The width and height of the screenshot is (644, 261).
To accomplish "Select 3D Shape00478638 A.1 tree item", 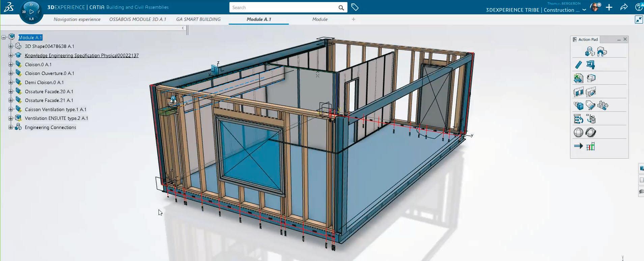I will [x=50, y=46].
